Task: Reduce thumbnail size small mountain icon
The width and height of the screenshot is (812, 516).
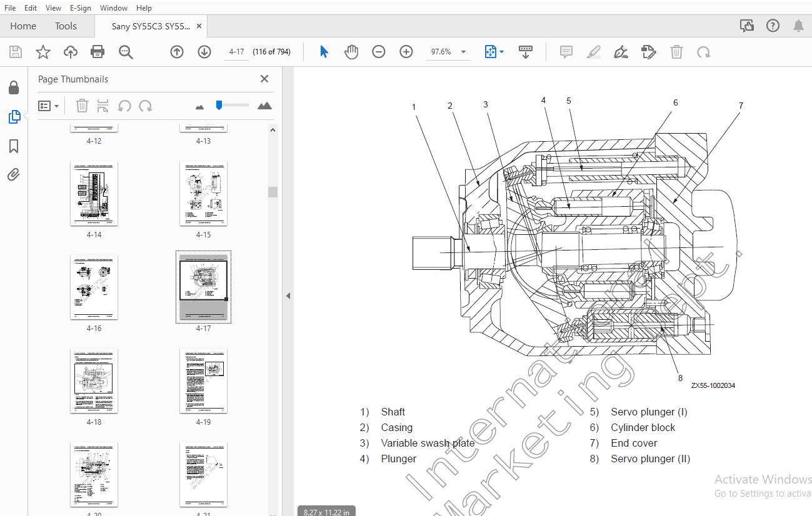Action: (199, 107)
